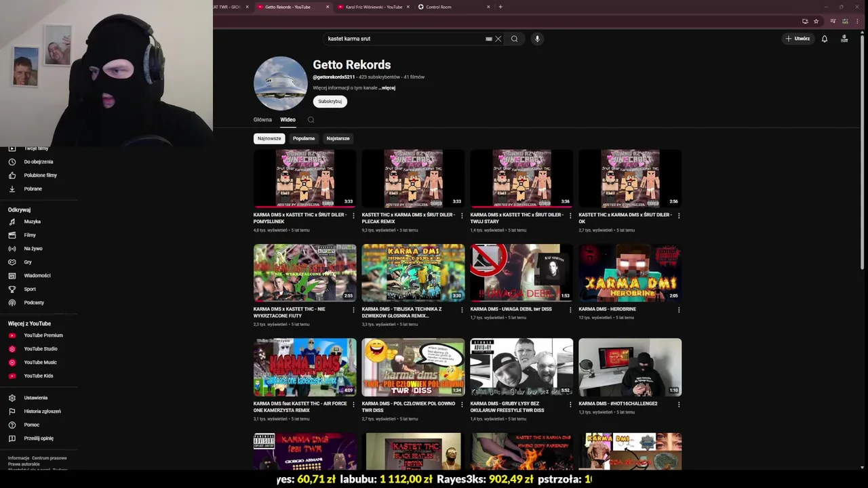Open options for HEROBRINE video
This screenshot has height=488, width=868.
[679, 310]
